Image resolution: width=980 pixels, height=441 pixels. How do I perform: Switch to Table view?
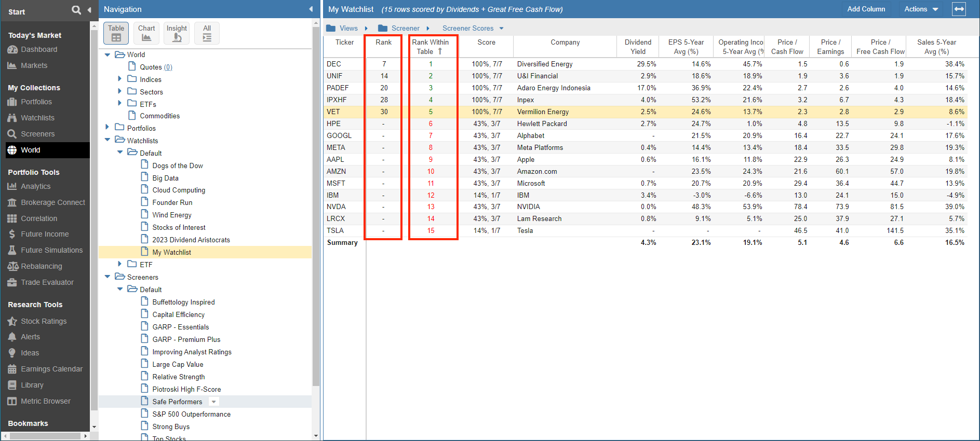coord(116,33)
